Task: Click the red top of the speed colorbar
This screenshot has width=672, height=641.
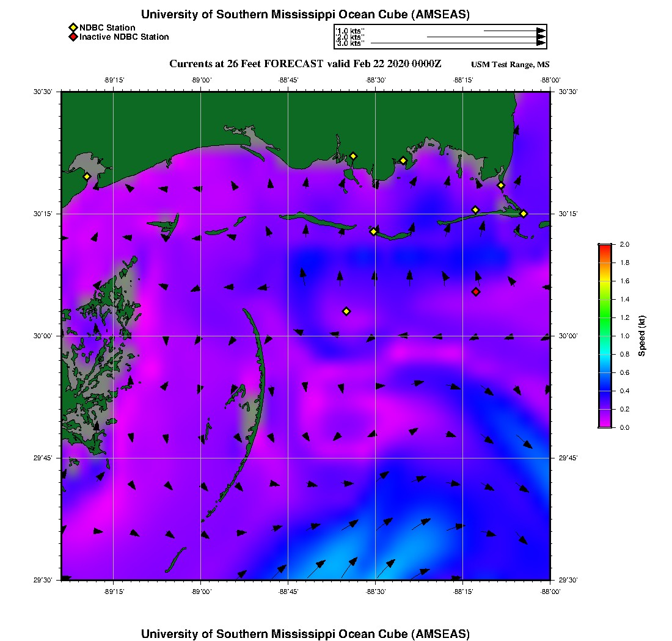Action: coord(604,247)
